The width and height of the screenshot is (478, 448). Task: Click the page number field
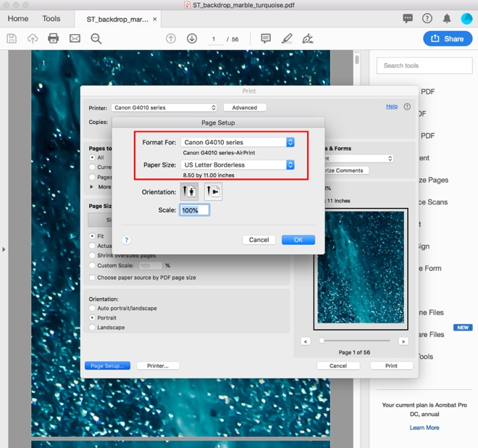[x=214, y=39]
